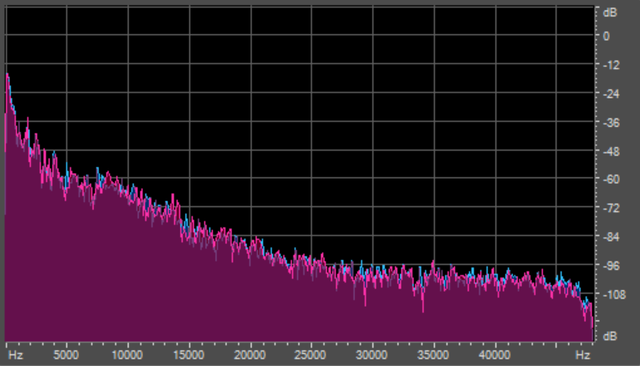
Task: Click the highest spectrum peak near low frequencies
Action: tap(7, 75)
